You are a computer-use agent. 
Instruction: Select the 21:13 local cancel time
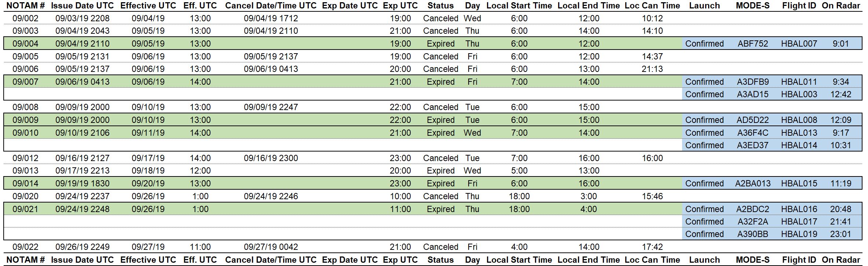point(652,69)
